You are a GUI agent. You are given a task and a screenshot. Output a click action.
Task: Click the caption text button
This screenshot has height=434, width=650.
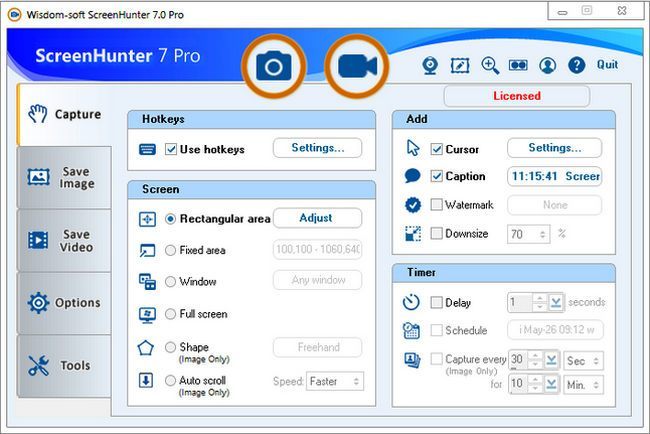[555, 177]
